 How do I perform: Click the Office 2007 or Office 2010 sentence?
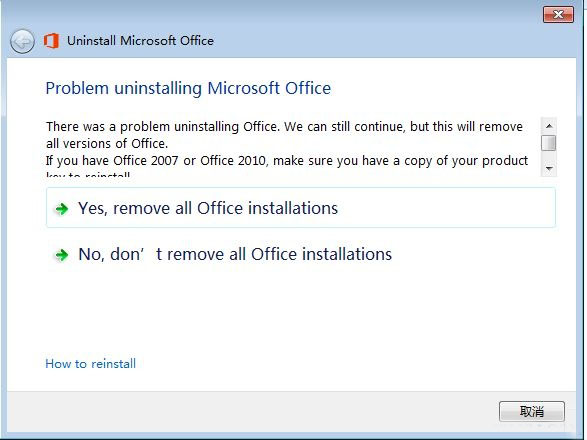coord(287,161)
